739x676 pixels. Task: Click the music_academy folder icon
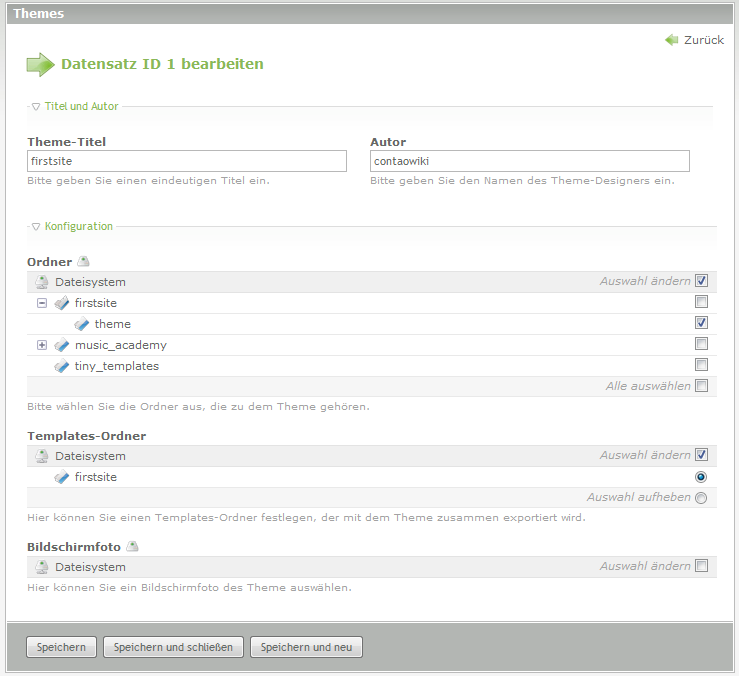click(x=62, y=345)
